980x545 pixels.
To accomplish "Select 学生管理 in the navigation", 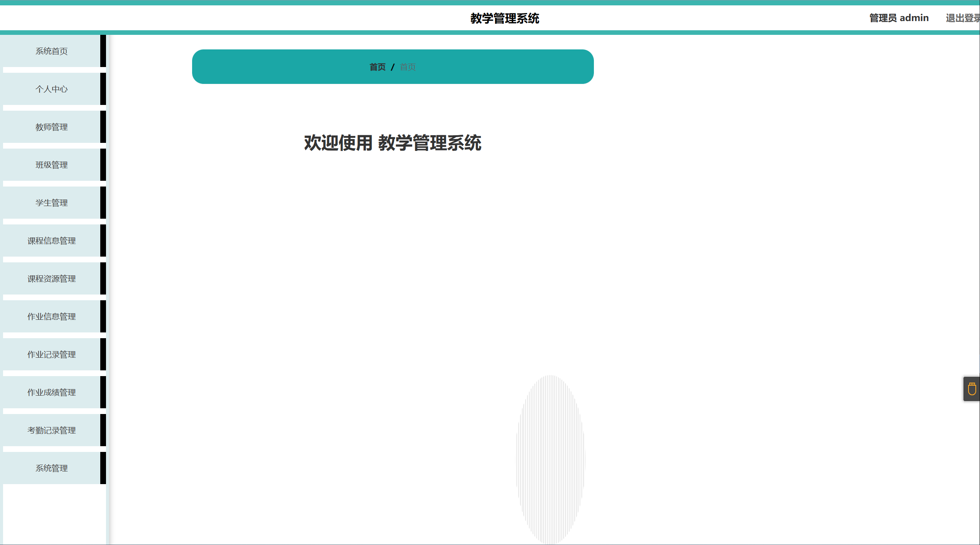I will click(x=52, y=203).
